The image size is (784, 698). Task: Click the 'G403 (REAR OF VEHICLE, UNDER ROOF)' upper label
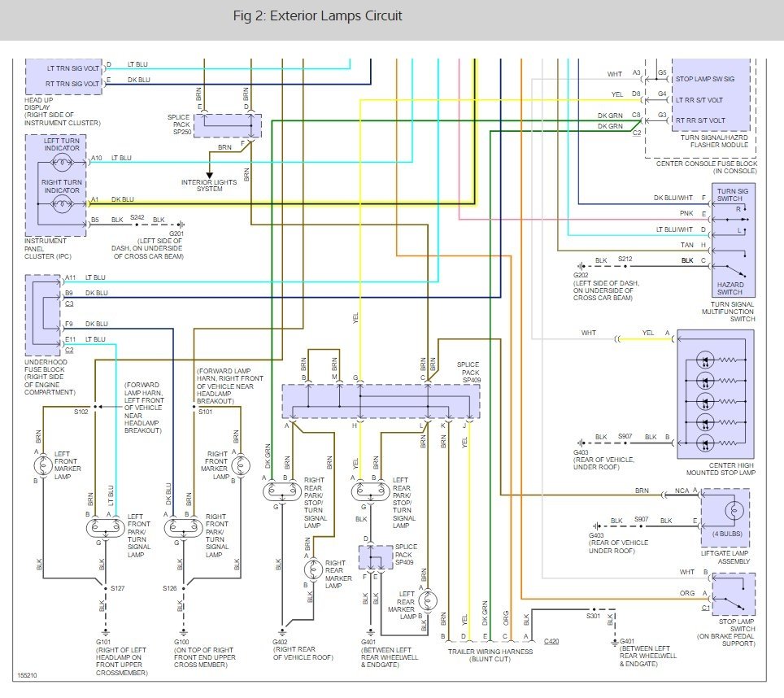pos(603,460)
